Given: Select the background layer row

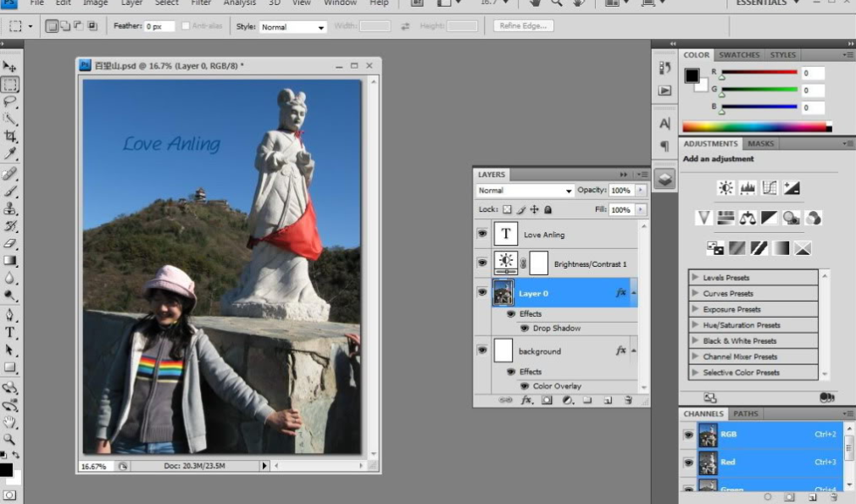Looking at the screenshot, I should coord(565,351).
